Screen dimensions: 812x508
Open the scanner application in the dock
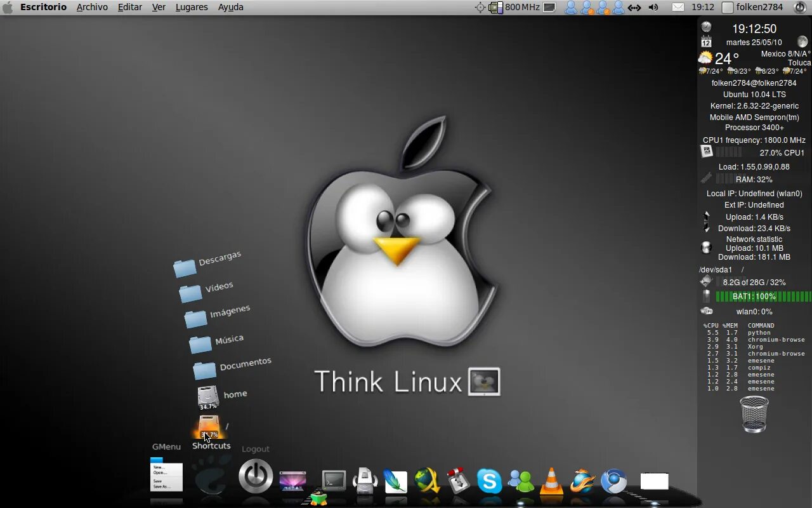365,481
